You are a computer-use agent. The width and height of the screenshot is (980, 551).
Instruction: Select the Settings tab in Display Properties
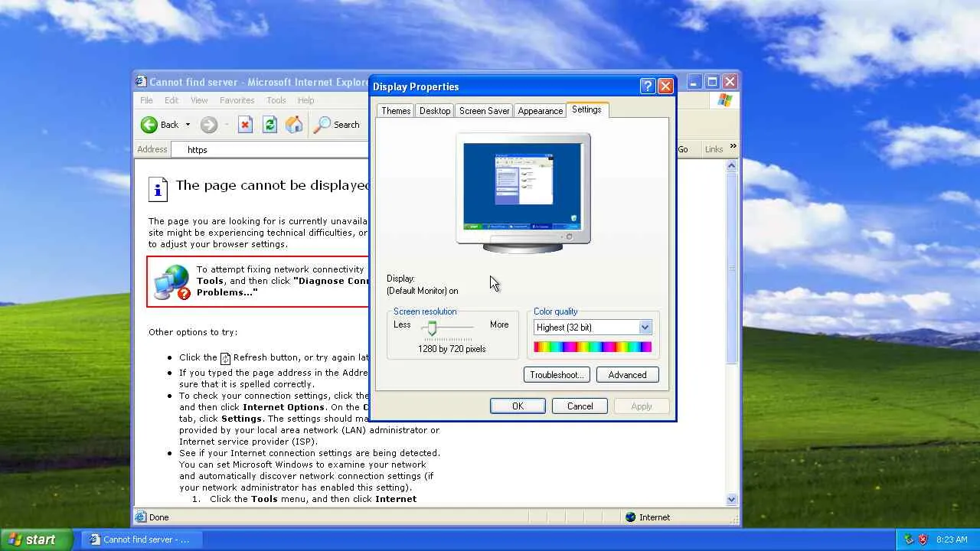(586, 109)
